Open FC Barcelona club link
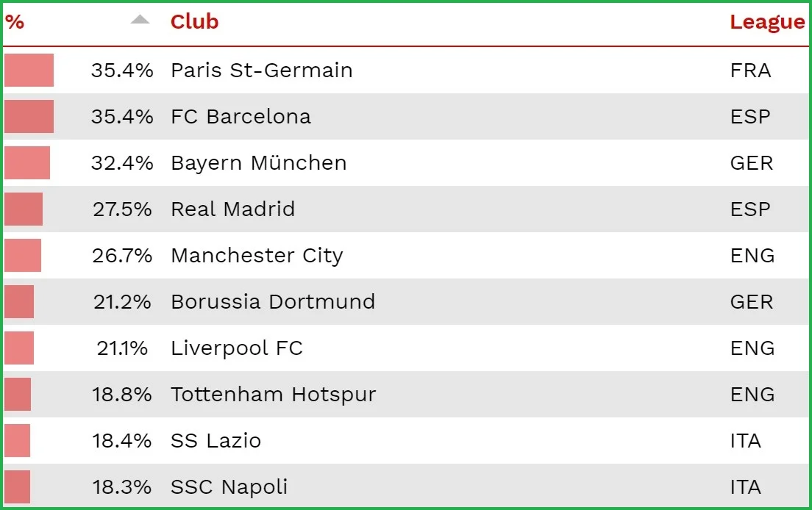Screen dimensions: 812x510 [241, 117]
